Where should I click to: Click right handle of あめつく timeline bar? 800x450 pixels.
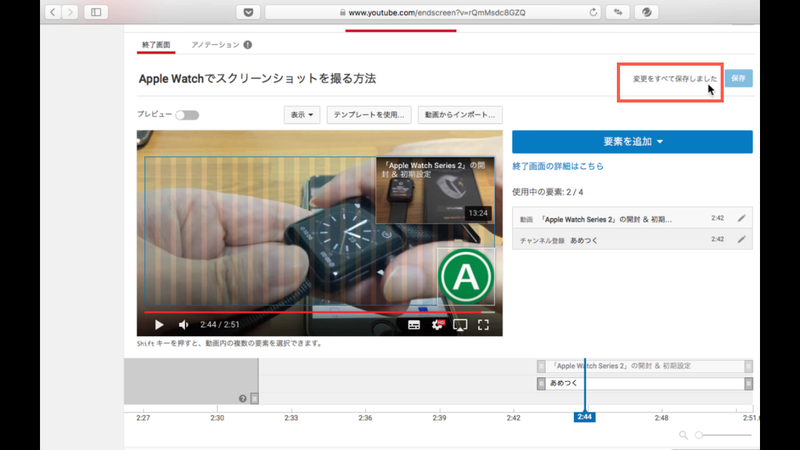pos(748,383)
